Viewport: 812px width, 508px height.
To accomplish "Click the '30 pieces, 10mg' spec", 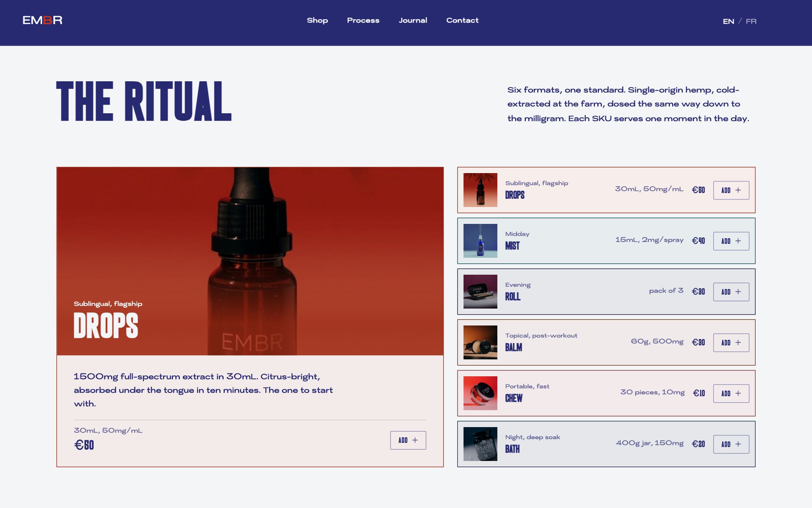I will pyautogui.click(x=652, y=392).
